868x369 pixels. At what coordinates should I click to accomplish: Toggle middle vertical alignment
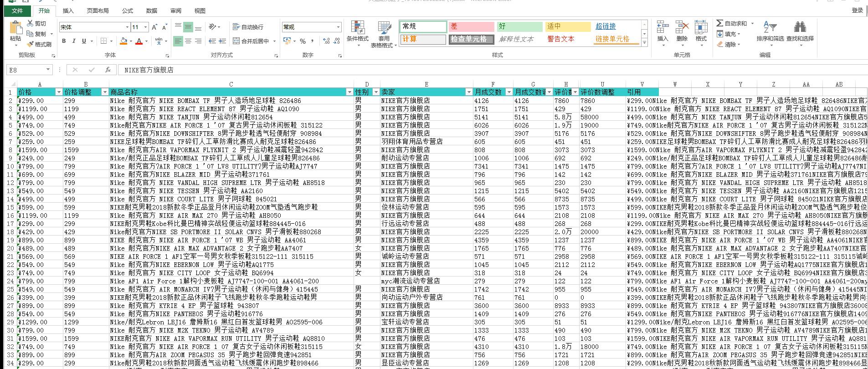[188, 27]
